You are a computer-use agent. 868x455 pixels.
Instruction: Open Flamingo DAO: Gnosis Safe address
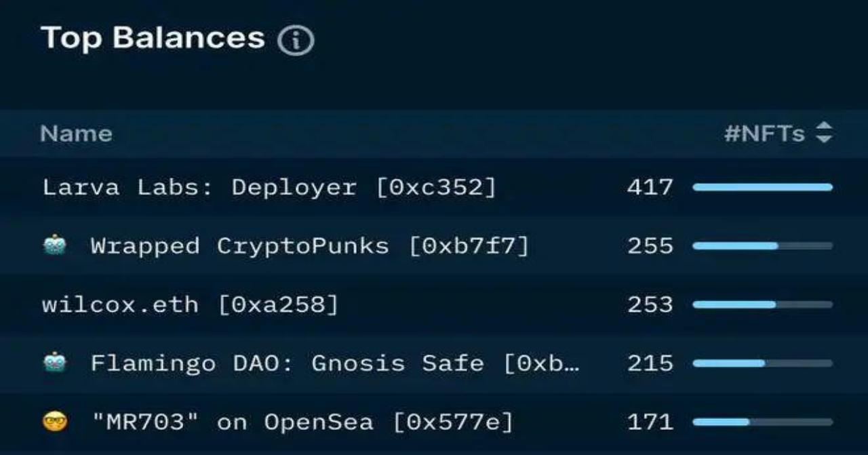point(335,363)
